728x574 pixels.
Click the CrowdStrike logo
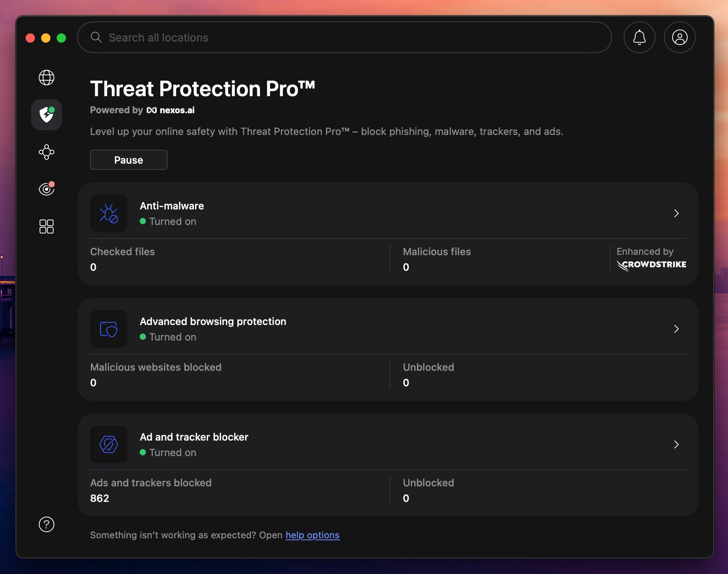coord(652,265)
